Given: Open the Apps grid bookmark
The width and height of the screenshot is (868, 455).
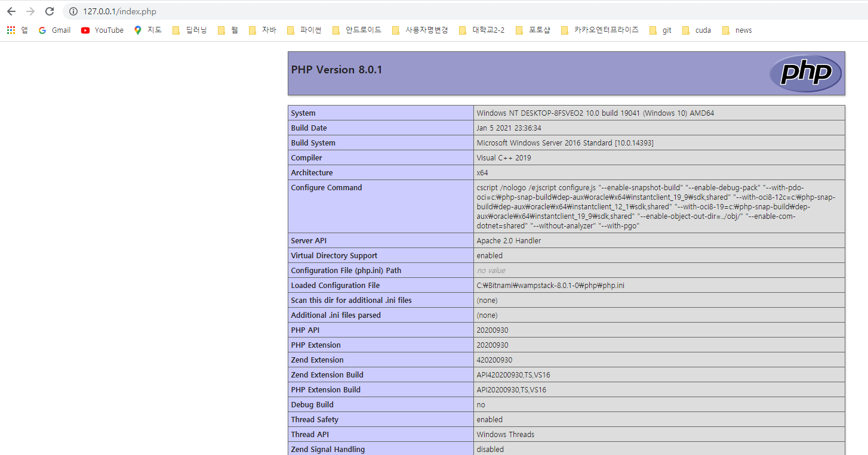Looking at the screenshot, I should (x=17, y=30).
